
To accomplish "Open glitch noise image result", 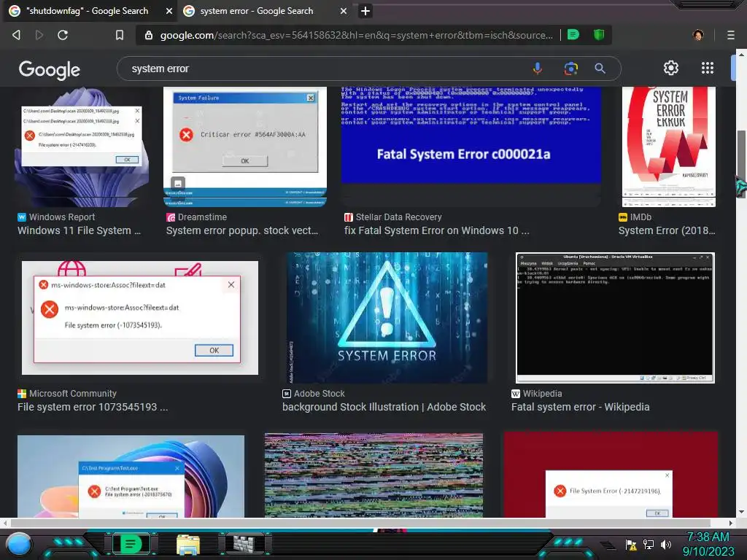I will pos(373,475).
